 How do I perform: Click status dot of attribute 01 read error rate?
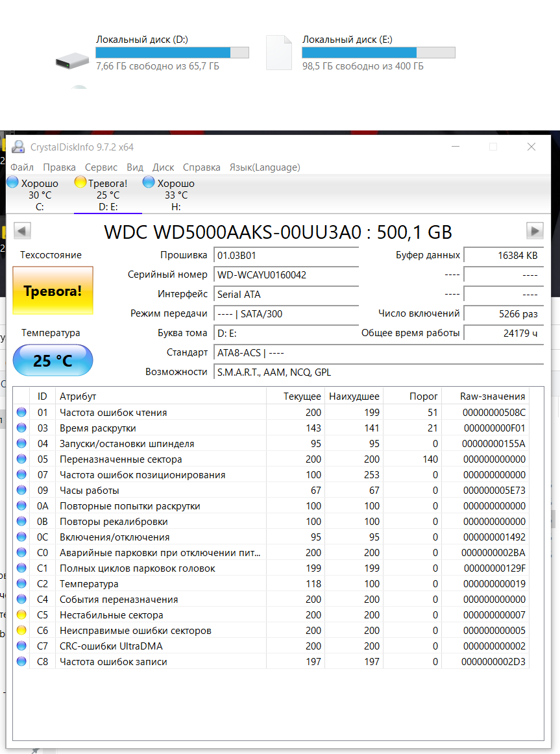tap(21, 412)
